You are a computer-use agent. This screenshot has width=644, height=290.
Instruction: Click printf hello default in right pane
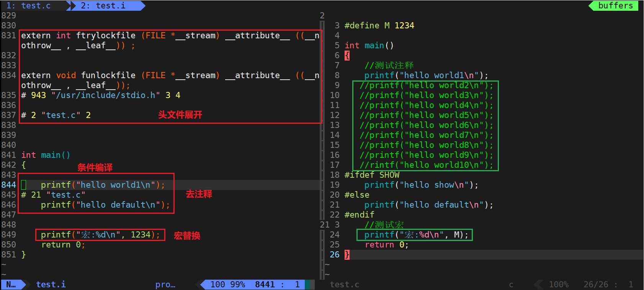pyautogui.click(x=429, y=205)
